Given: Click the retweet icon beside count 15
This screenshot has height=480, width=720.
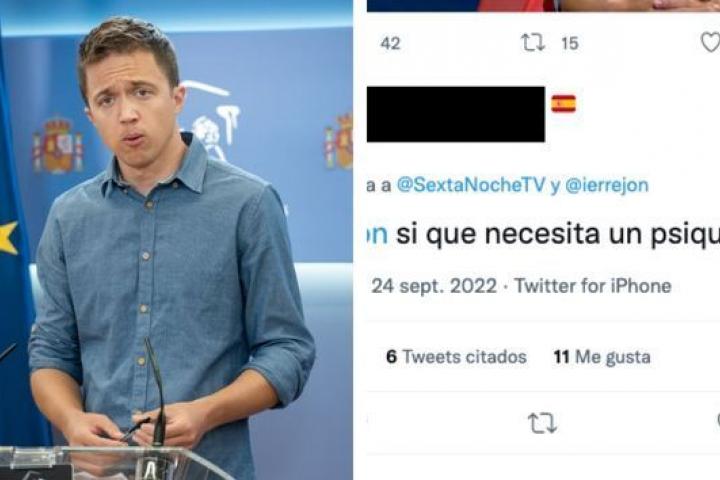Looking at the screenshot, I should click(x=533, y=43).
